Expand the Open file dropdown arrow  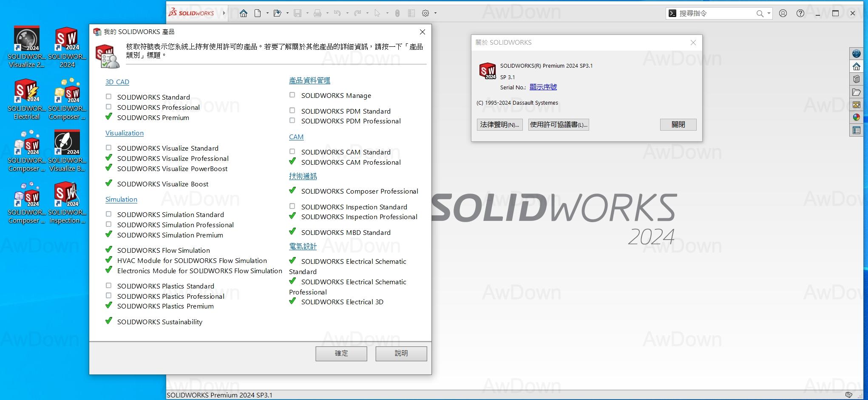(287, 13)
